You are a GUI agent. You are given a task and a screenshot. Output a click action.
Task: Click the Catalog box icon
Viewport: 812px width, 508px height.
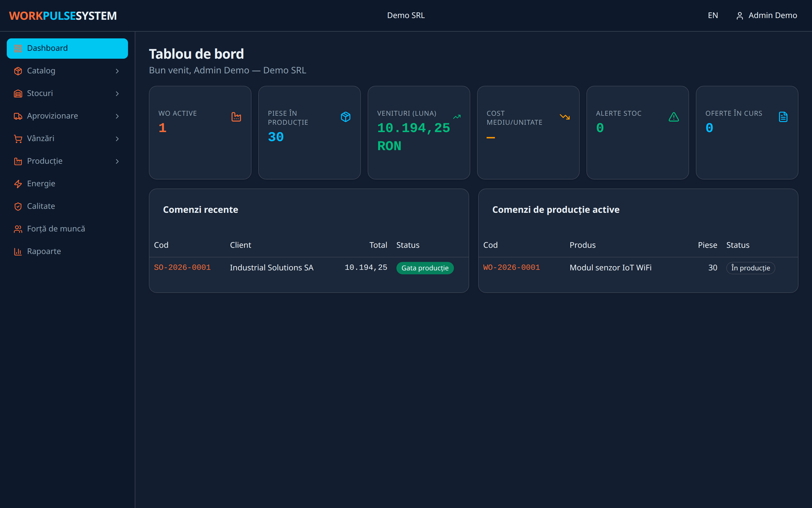[18, 71]
